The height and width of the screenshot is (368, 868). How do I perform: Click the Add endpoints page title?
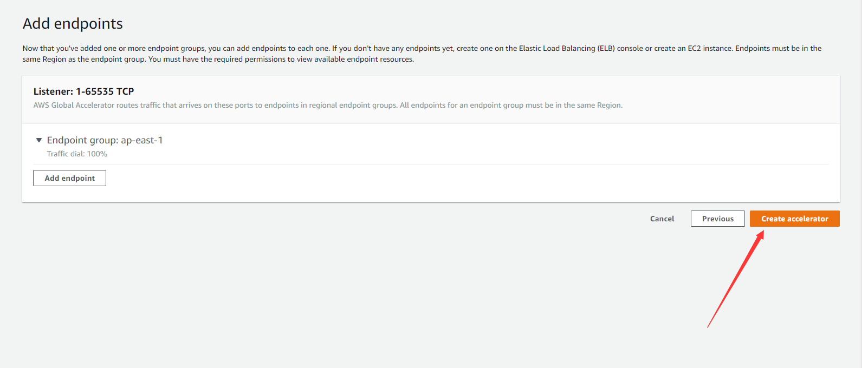pyautogui.click(x=73, y=24)
